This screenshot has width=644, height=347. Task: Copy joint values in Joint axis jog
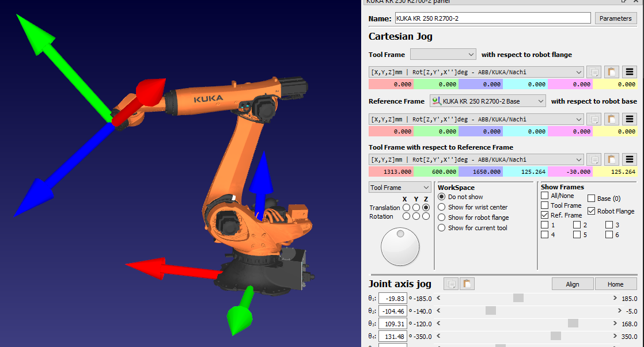(x=450, y=284)
